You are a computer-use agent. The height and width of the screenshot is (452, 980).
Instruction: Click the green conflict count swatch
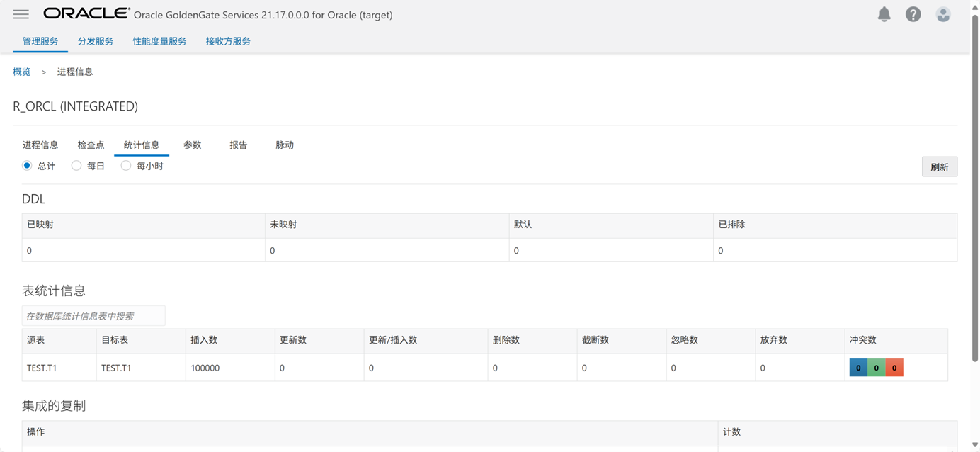pos(877,368)
